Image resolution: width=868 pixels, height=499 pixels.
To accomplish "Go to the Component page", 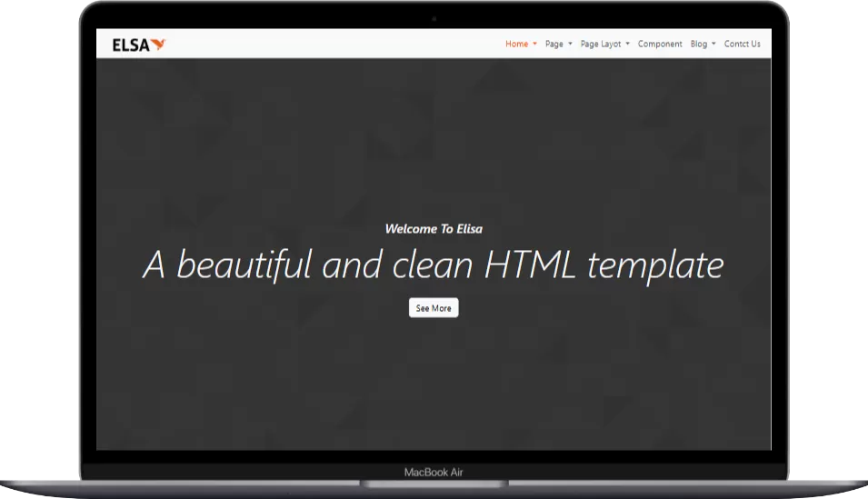I will coord(660,44).
